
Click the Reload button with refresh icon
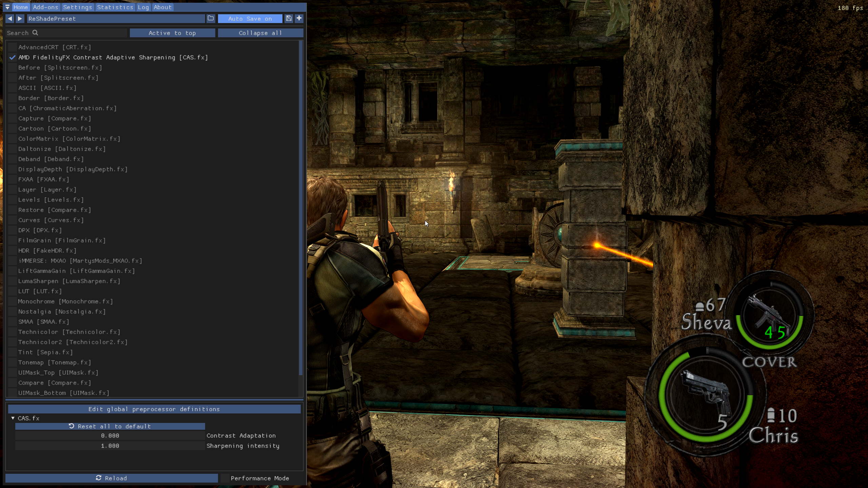coord(112,478)
